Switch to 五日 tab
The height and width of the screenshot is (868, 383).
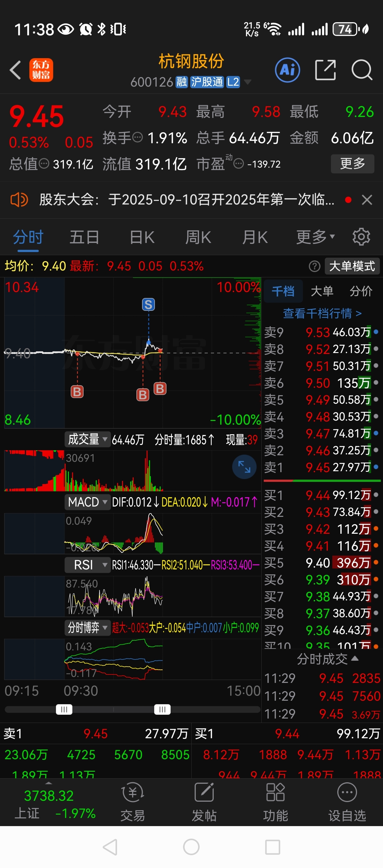tap(84, 237)
